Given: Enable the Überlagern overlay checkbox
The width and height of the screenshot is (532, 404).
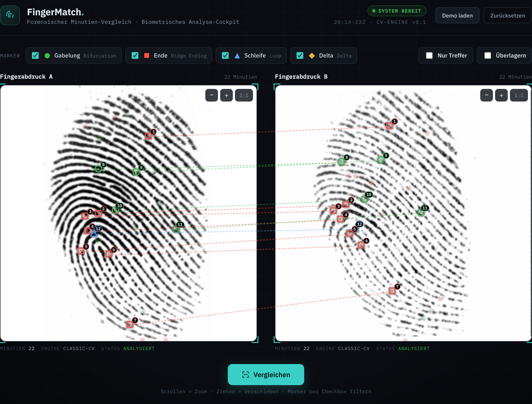Looking at the screenshot, I should [x=488, y=56].
